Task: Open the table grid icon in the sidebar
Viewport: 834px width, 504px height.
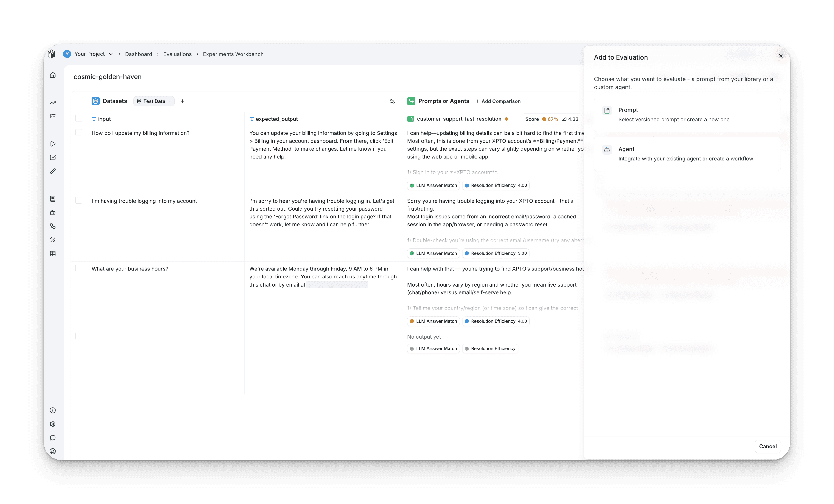Action: 53,254
